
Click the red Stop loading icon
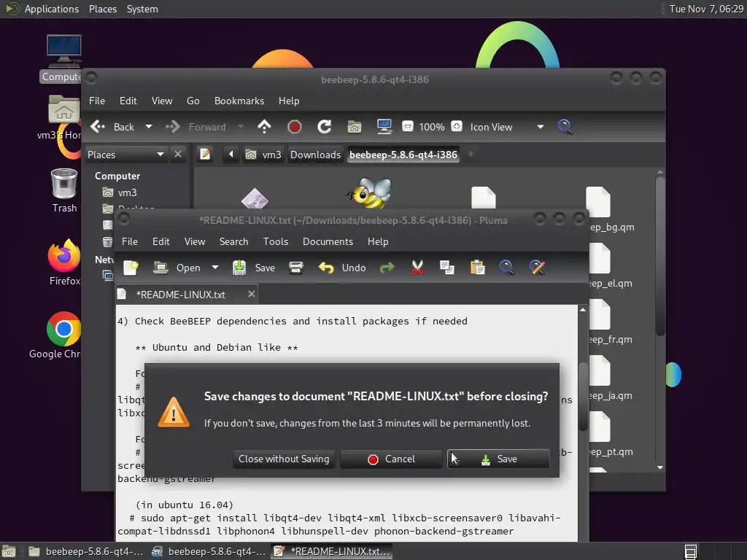click(295, 127)
